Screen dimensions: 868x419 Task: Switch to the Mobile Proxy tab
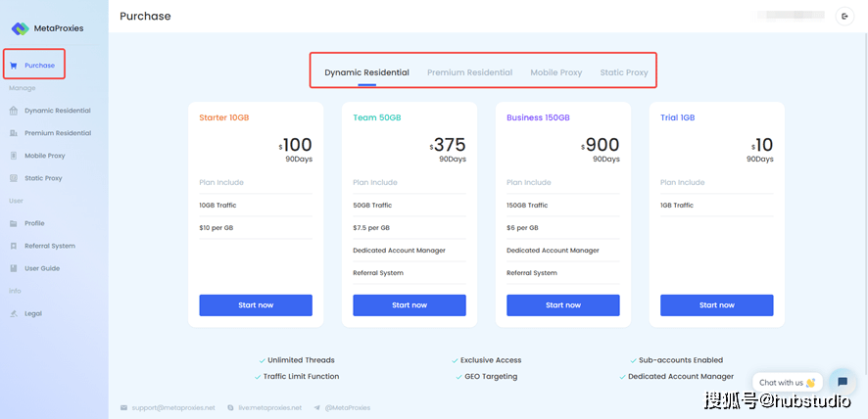pyautogui.click(x=555, y=72)
